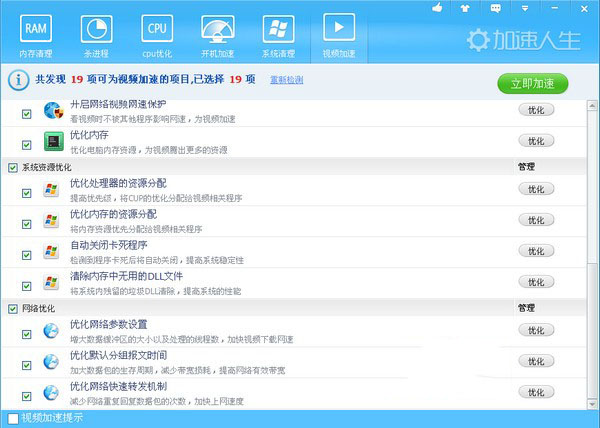Click the thumbs-up like icon
This screenshot has height=428, width=600.
coord(437,7)
